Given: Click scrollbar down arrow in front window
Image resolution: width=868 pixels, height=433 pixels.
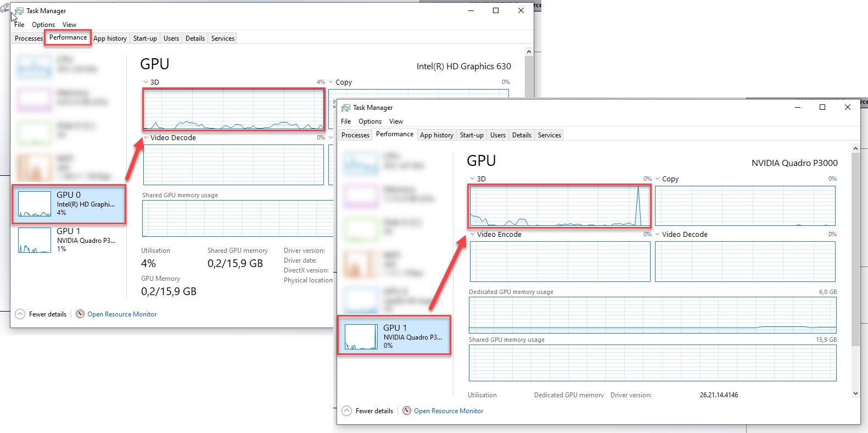Looking at the screenshot, I should click(855, 393).
